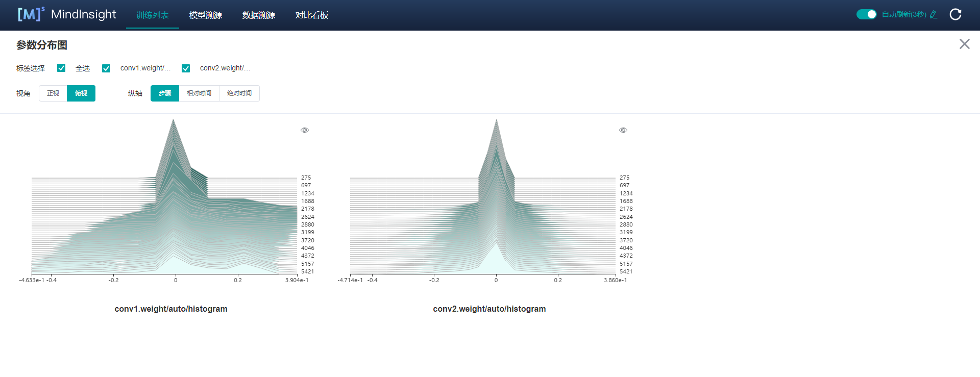Click the MindInsight logo icon
Image resolution: width=980 pixels, height=377 pixels.
(x=31, y=14)
